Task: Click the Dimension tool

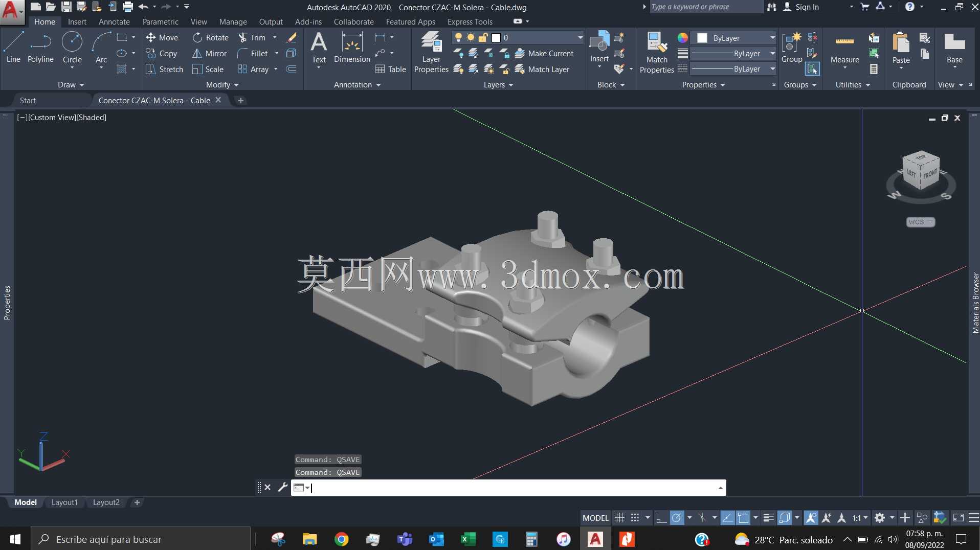Action: [352, 47]
